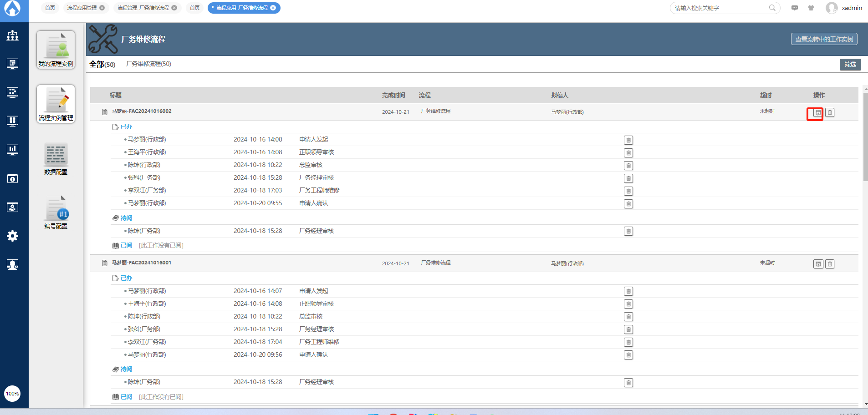Delete the FAC20241016001 work instance

point(830,264)
